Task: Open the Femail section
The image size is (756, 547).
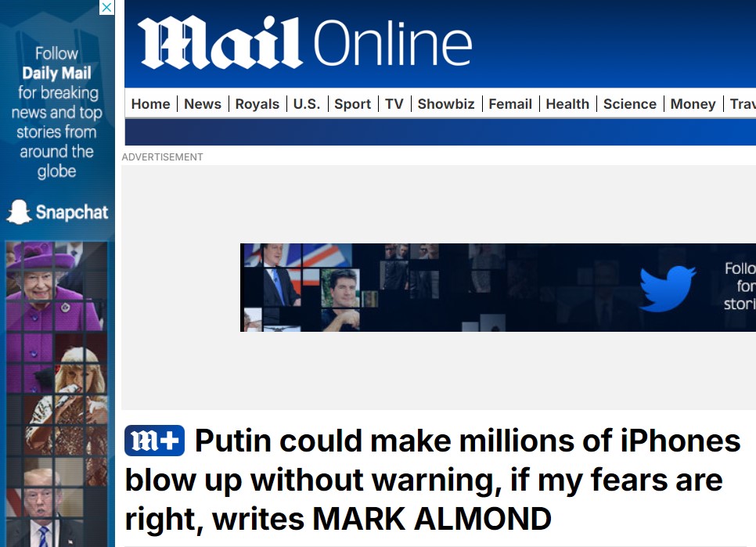Action: 510,104
